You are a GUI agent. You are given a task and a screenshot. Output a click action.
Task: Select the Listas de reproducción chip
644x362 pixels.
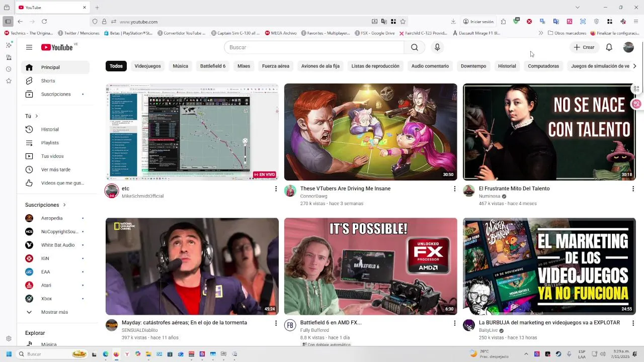click(x=375, y=66)
